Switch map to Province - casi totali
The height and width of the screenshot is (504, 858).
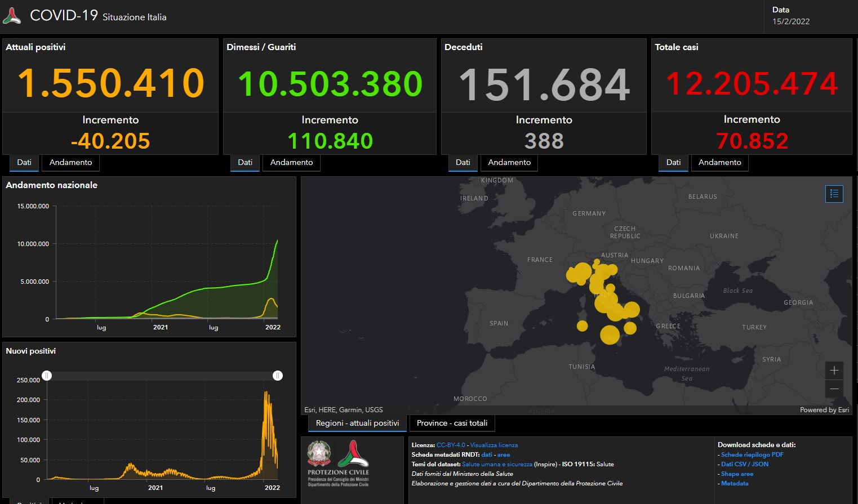coord(452,423)
